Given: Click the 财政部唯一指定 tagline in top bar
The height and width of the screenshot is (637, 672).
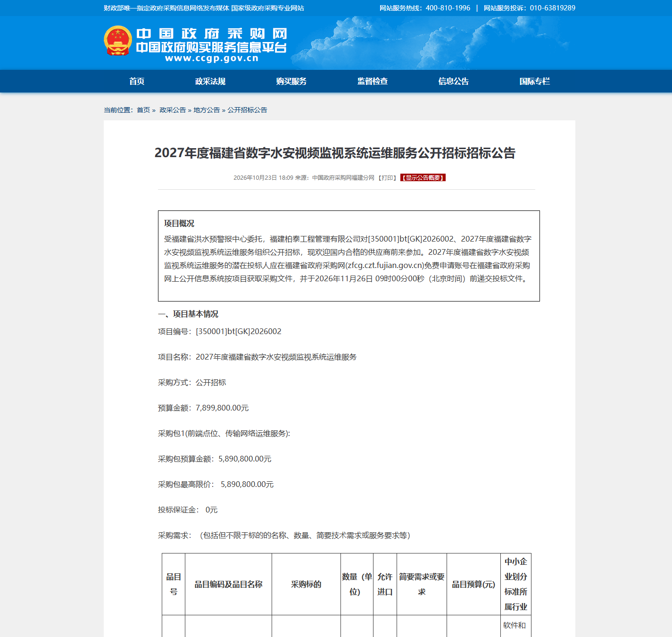Looking at the screenshot, I should pos(204,8).
